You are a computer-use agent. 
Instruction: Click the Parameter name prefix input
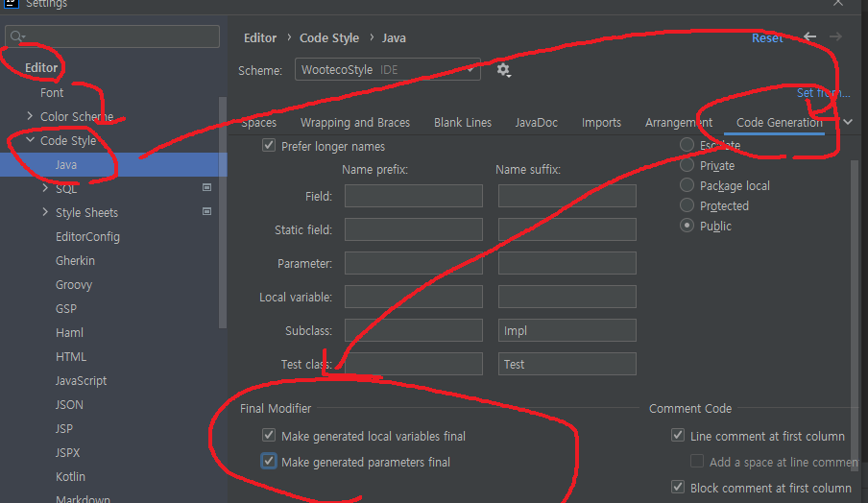(x=414, y=263)
